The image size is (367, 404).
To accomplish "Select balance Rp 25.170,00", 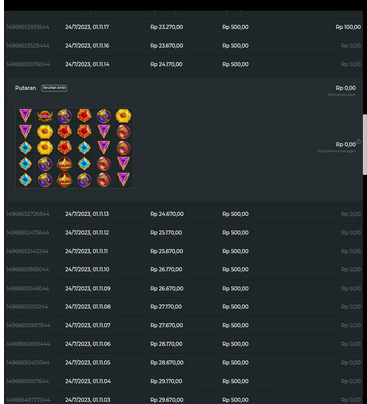I will [x=166, y=233].
